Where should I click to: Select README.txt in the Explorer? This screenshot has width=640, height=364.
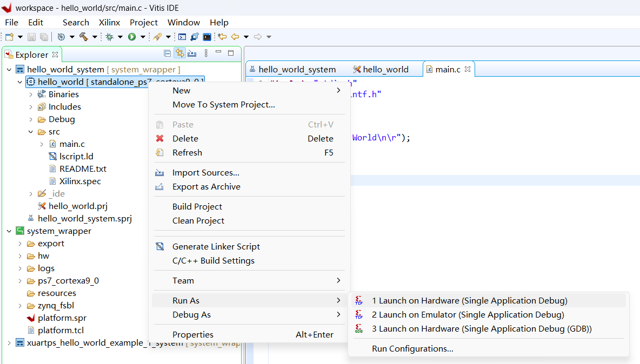click(83, 168)
